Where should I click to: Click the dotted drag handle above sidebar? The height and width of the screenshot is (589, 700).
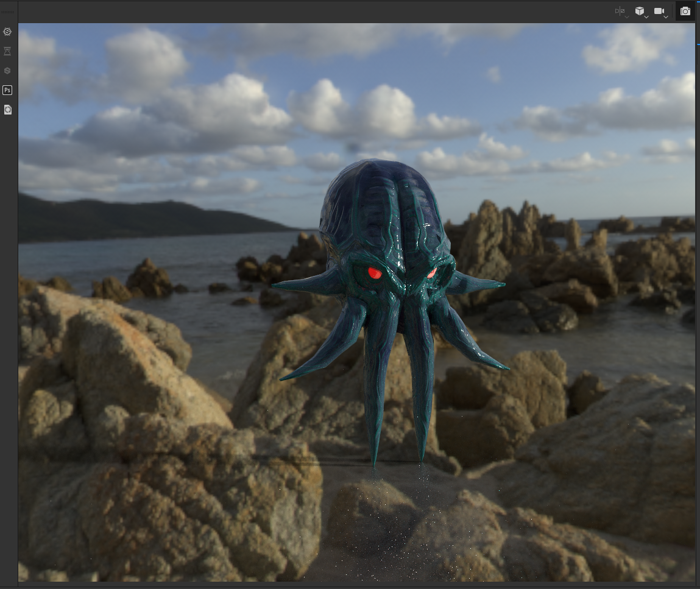point(7,12)
